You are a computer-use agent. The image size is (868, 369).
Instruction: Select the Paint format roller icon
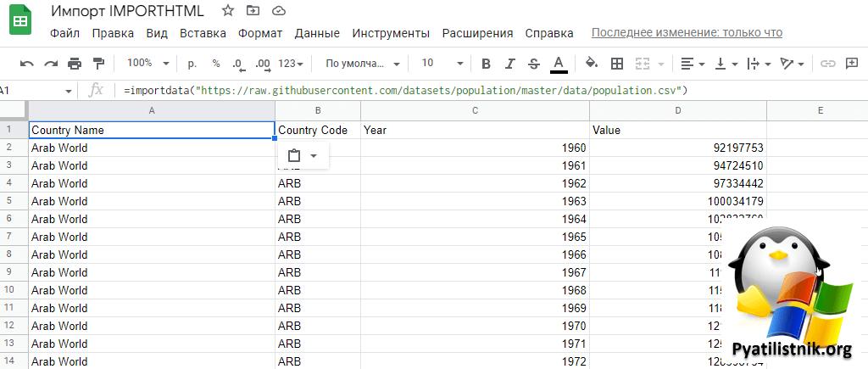click(98, 64)
